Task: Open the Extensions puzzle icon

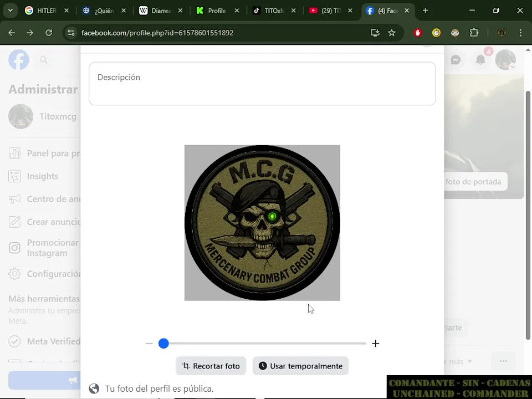Action: pyautogui.click(x=474, y=33)
